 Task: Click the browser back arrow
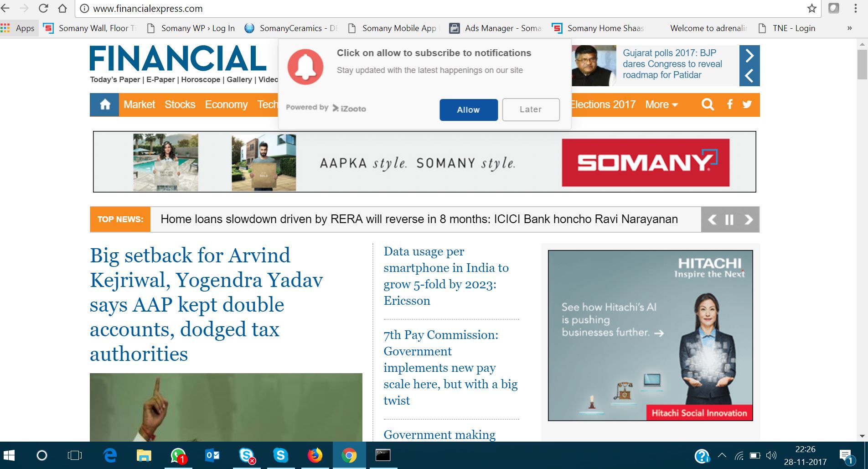[5, 8]
